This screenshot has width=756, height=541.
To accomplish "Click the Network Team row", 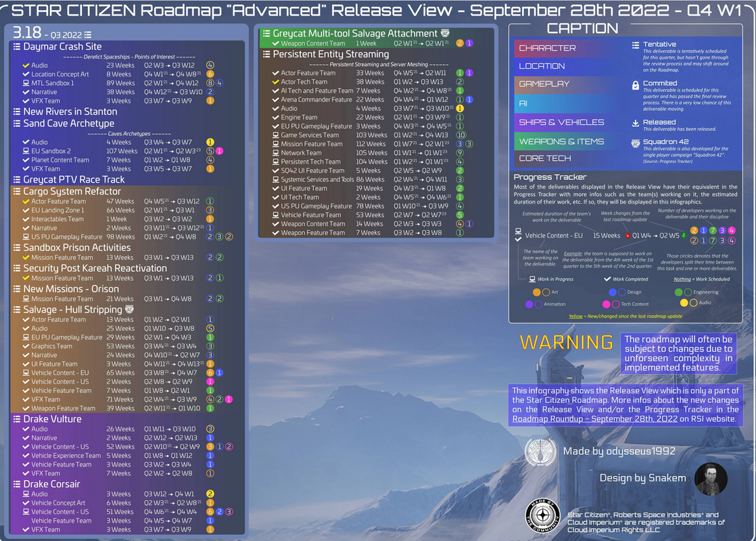I will click(369, 153).
